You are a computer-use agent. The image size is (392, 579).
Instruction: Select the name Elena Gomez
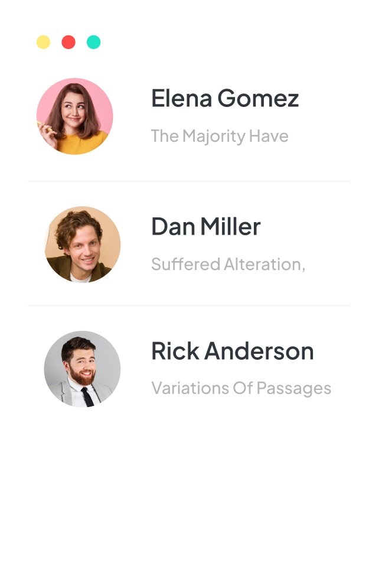(226, 98)
